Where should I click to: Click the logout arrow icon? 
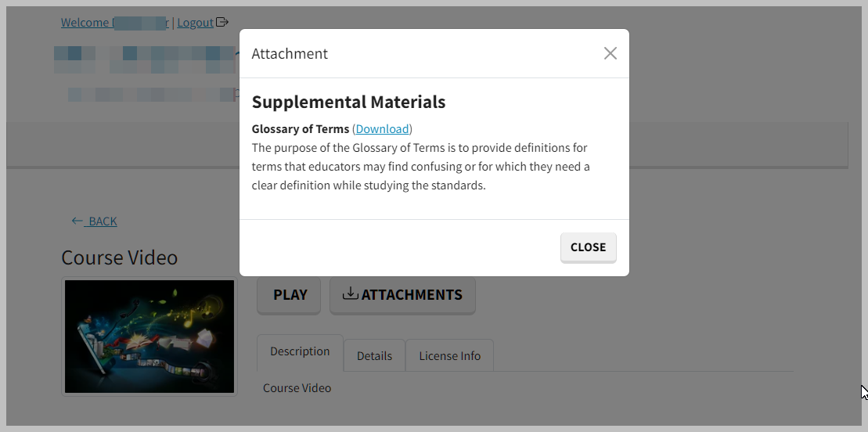click(222, 22)
